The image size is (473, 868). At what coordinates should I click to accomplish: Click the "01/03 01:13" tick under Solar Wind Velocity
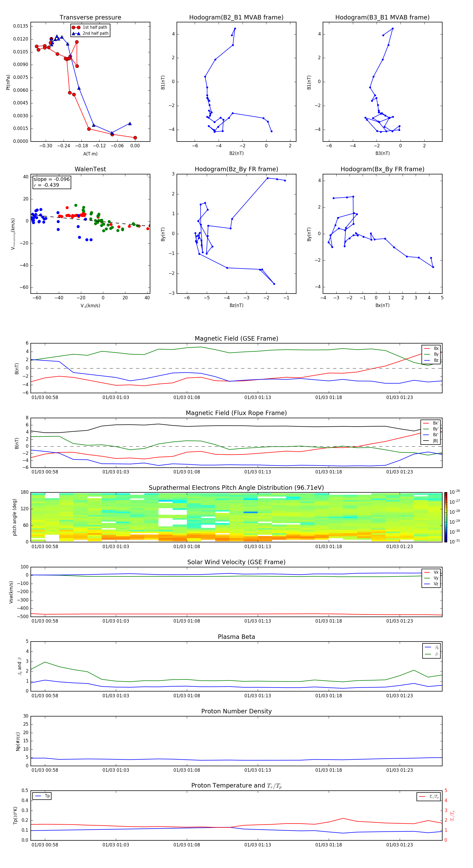coord(258,621)
